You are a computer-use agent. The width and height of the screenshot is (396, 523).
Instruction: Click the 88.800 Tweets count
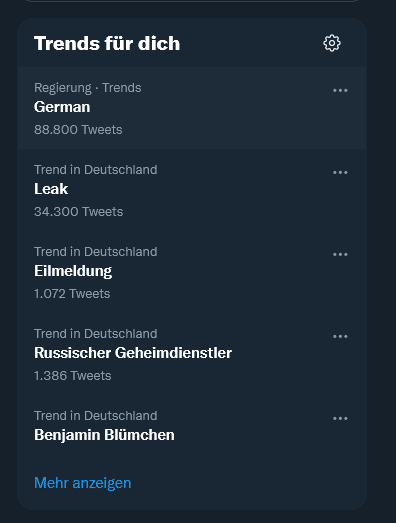click(x=78, y=129)
